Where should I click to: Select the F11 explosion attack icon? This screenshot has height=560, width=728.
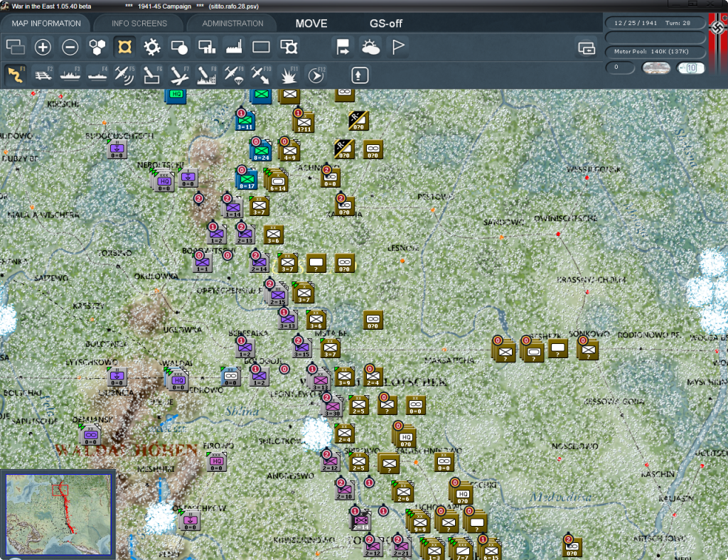(x=289, y=75)
